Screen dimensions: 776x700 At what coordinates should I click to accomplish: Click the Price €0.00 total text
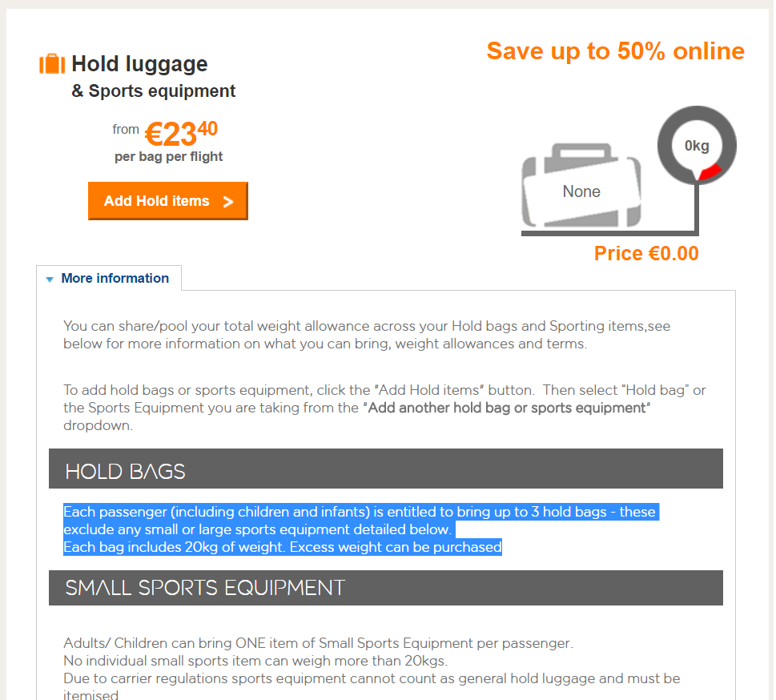tap(646, 253)
